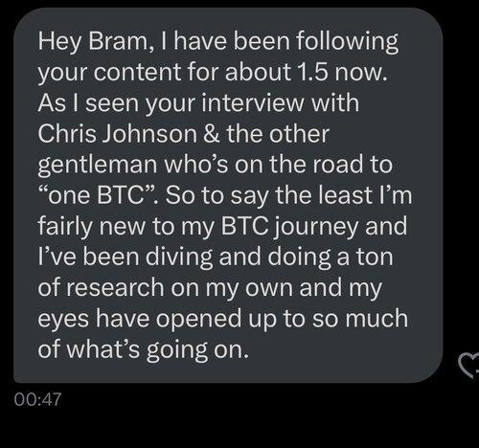Click the word 'eyes' starting a line
Screen dimensions: 479x448
coord(63,320)
